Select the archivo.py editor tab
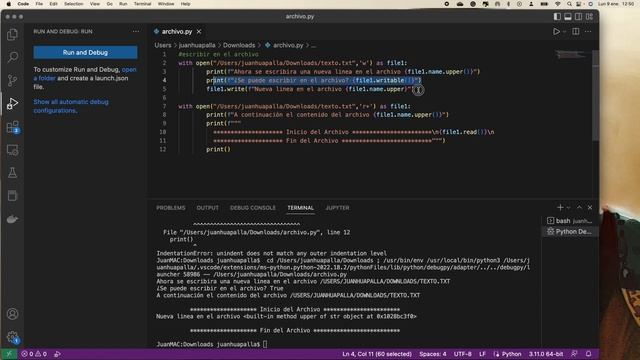The width and height of the screenshot is (640, 360). point(177,31)
